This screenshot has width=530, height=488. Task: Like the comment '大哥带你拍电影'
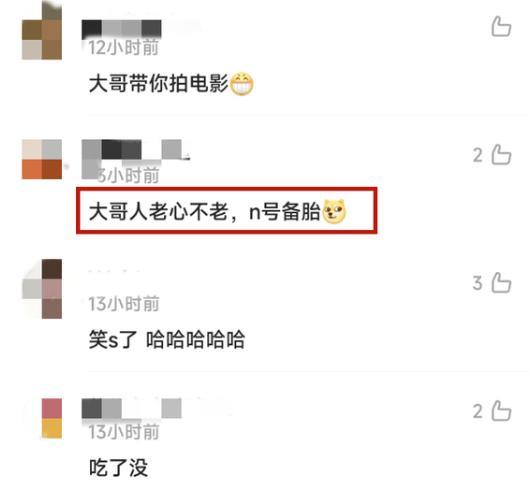pyautogui.click(x=501, y=26)
